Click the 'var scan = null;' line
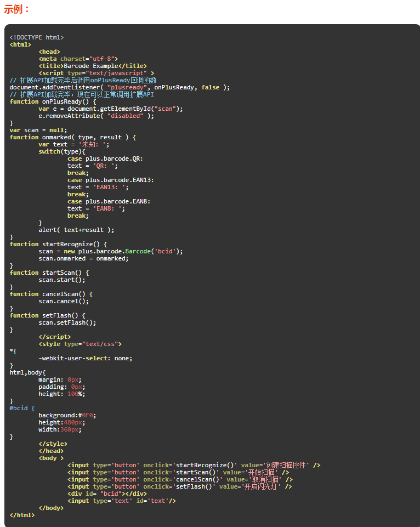The image size is (420, 527). pyautogui.click(x=38, y=130)
